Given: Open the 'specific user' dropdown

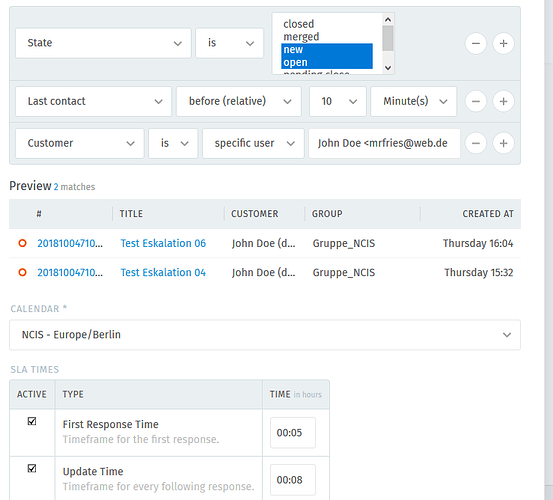Looking at the screenshot, I should (x=253, y=143).
